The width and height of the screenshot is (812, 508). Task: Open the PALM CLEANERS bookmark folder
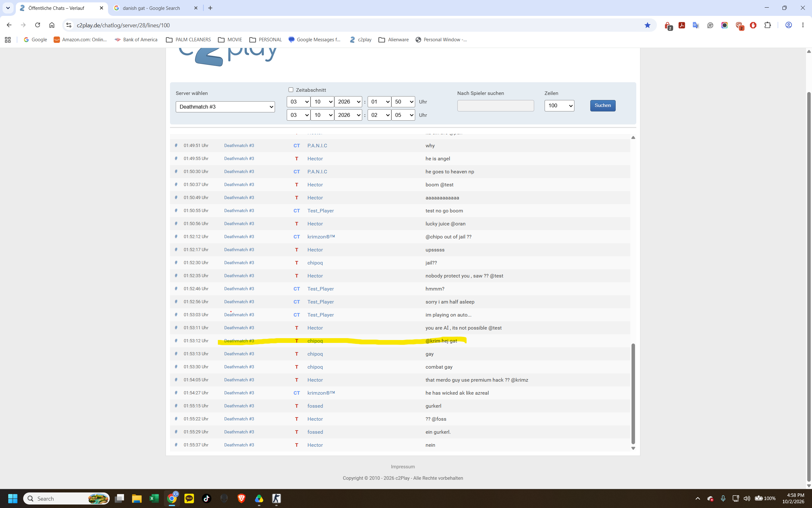188,40
